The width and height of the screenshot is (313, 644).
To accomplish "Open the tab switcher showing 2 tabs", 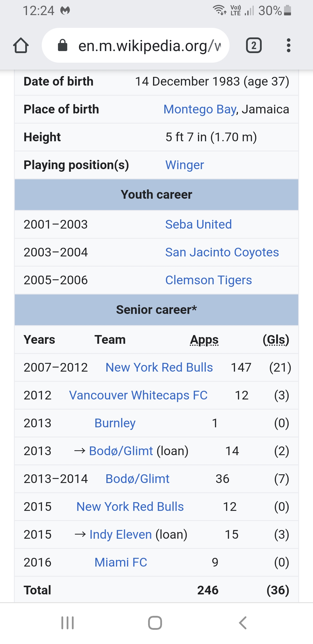I will pyautogui.click(x=254, y=46).
